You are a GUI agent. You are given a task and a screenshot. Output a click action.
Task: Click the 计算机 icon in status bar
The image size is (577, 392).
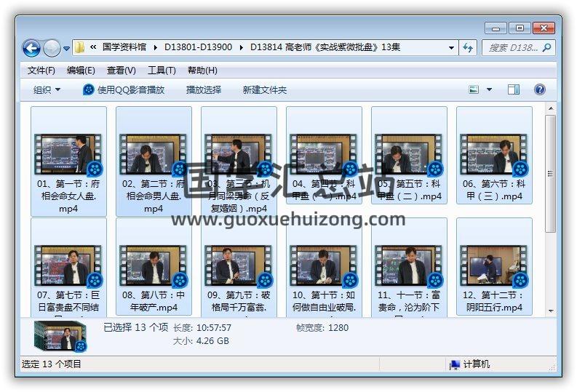pyautogui.click(x=455, y=364)
